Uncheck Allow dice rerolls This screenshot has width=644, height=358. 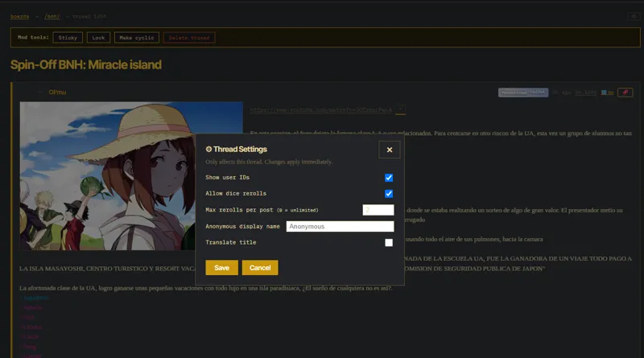point(389,194)
